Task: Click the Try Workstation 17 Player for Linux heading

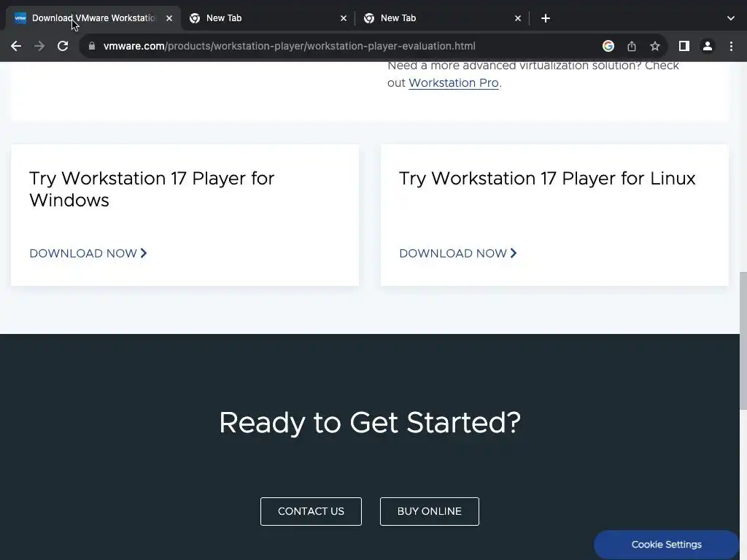Action: 547,179
